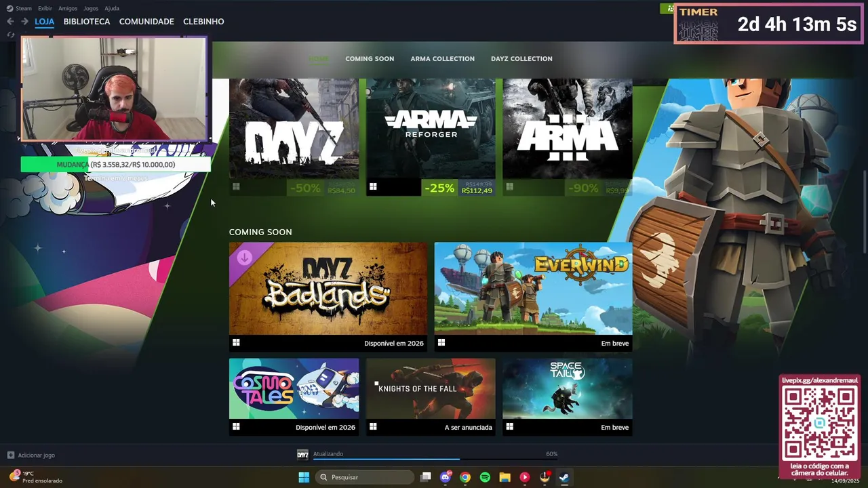The width and height of the screenshot is (868, 488).
Task: Open Task View on the taskbar
Action: (426, 477)
